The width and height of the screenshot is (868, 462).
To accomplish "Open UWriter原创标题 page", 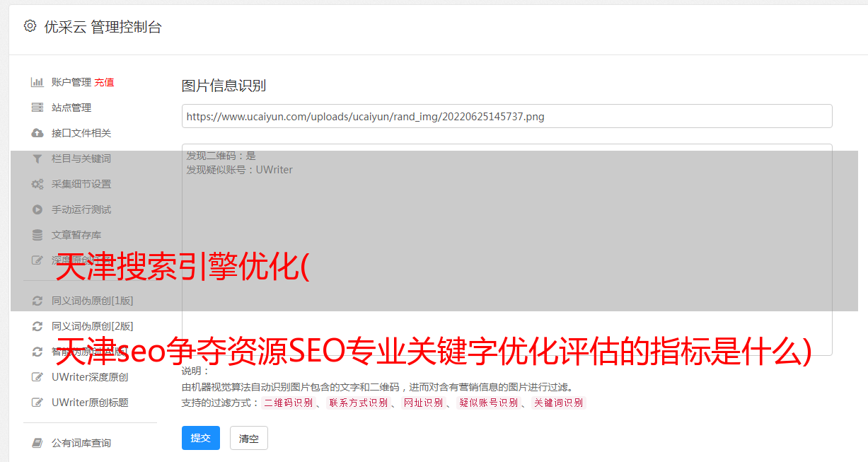I will [90, 403].
